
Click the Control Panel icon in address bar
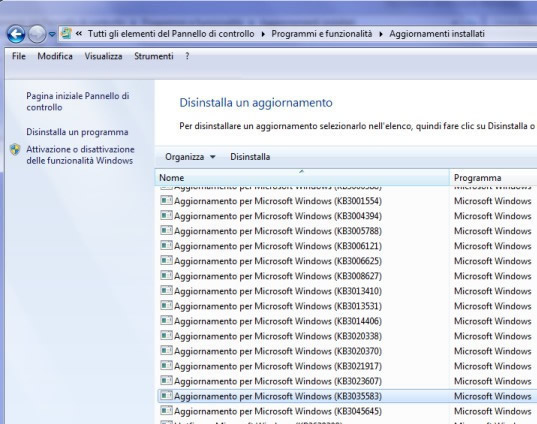tap(66, 34)
